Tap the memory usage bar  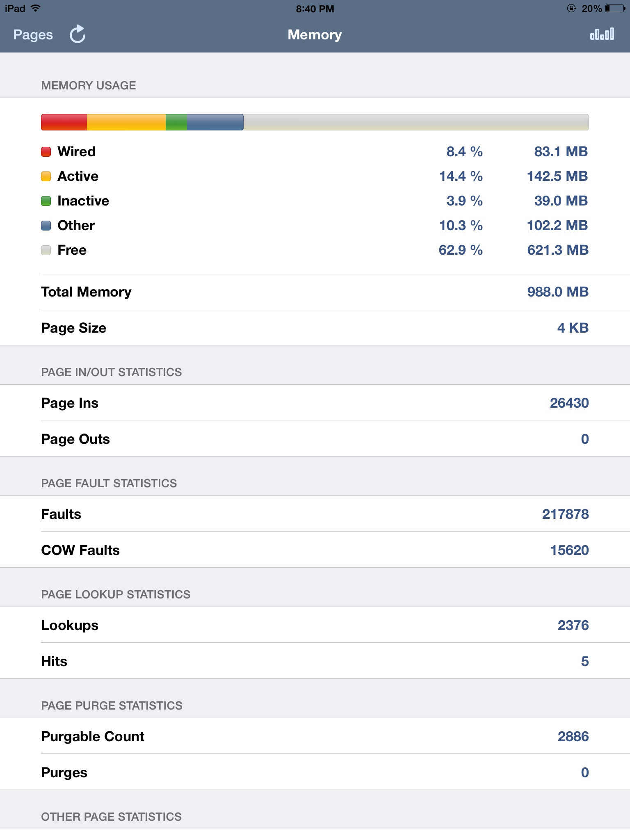[315, 122]
